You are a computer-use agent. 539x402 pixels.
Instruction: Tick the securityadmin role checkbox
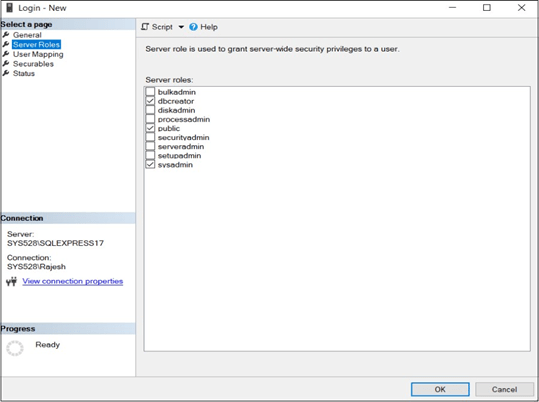(x=150, y=137)
